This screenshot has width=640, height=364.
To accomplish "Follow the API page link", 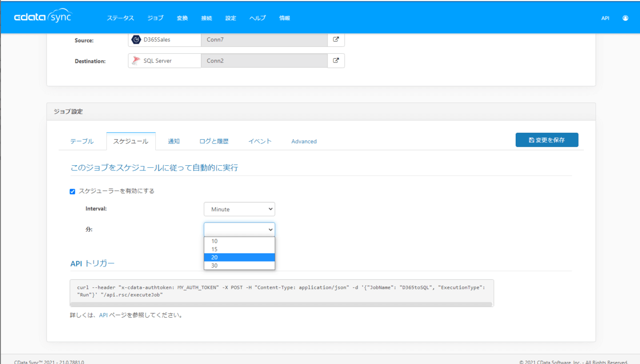I will (103, 315).
